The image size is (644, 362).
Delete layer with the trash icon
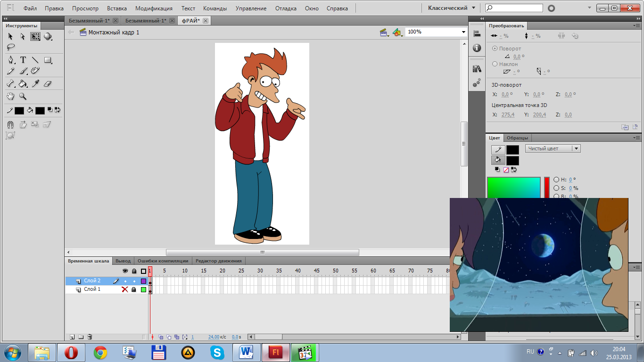pyautogui.click(x=90, y=337)
